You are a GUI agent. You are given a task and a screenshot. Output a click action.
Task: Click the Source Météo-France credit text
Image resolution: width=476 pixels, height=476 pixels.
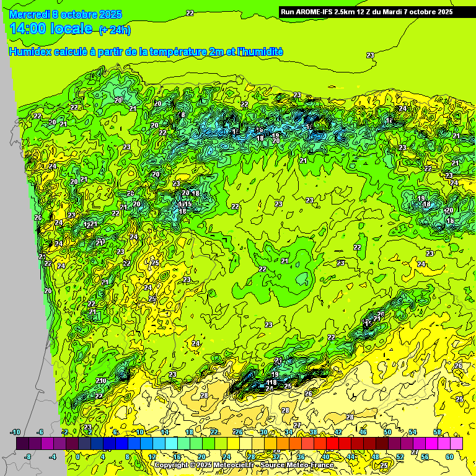point(296,465)
